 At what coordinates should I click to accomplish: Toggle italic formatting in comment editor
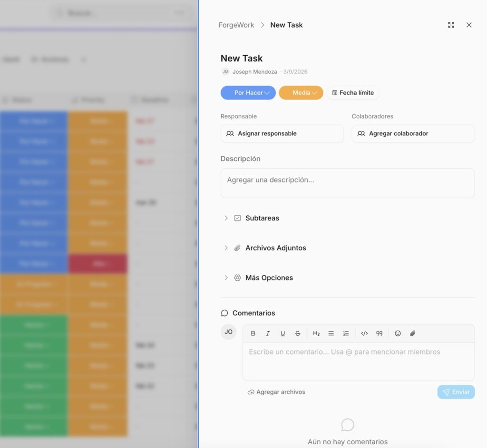[268, 334]
